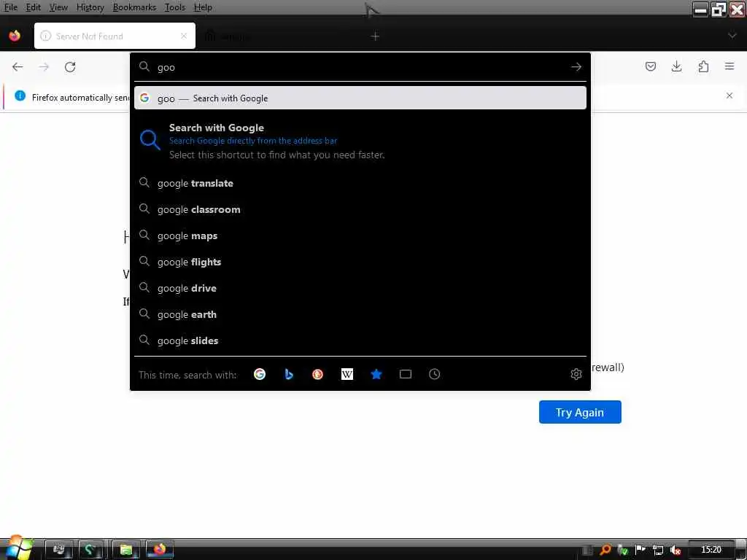This screenshot has width=747, height=560.
Task: Click the Firefox logo in the tab bar
Action: (15, 36)
